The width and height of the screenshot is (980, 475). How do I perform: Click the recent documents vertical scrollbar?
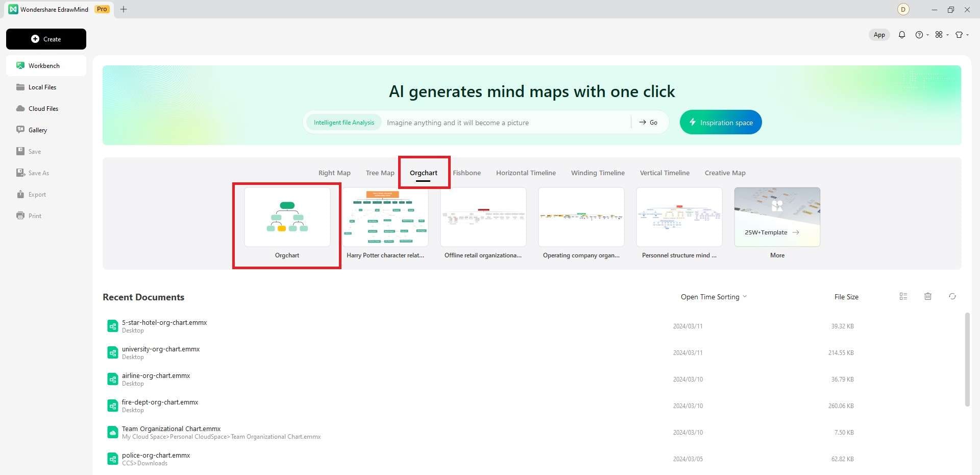[x=967, y=360]
